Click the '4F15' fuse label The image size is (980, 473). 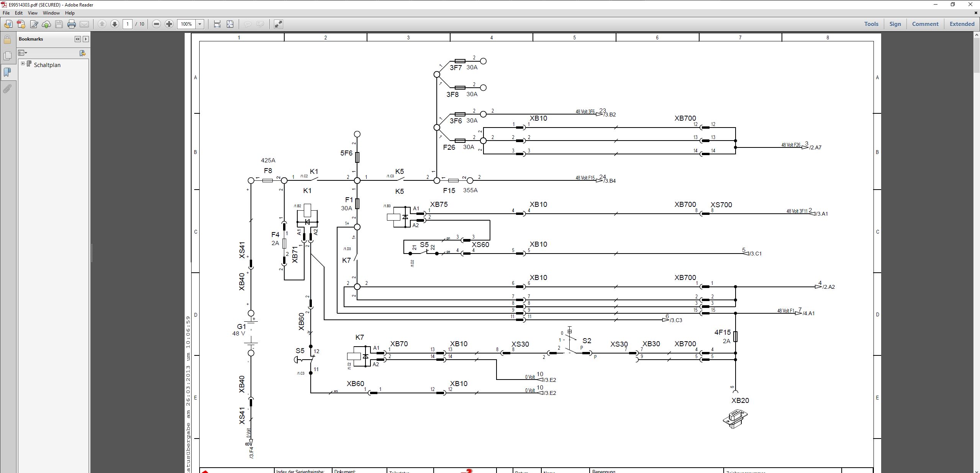pyautogui.click(x=723, y=332)
